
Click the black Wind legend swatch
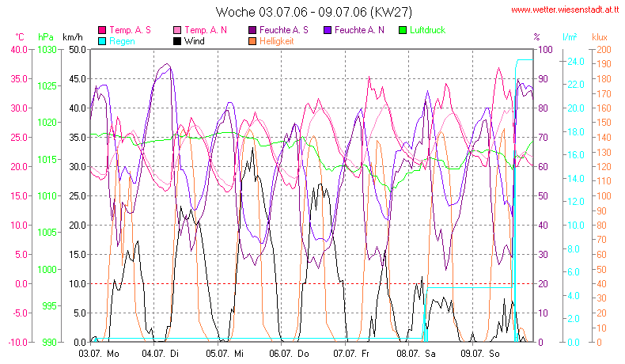click(x=177, y=41)
